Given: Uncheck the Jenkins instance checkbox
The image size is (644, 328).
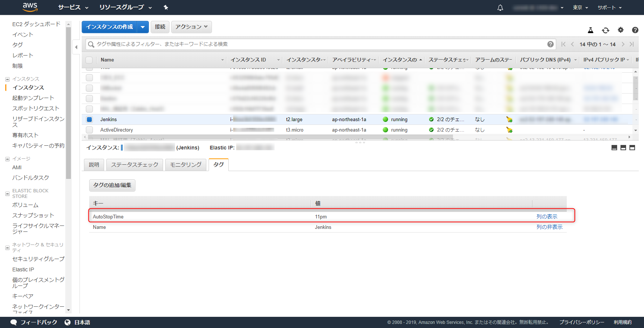Looking at the screenshot, I should (x=89, y=119).
